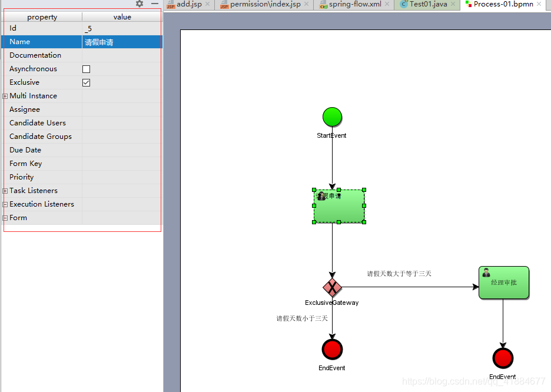Select the Candidate Users property label
The height and width of the screenshot is (392, 551).
(38, 123)
